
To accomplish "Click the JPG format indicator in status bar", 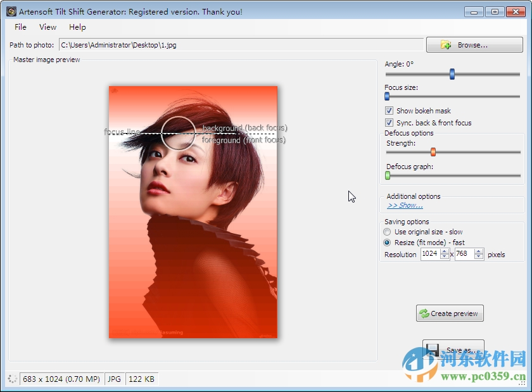I will click(114, 379).
